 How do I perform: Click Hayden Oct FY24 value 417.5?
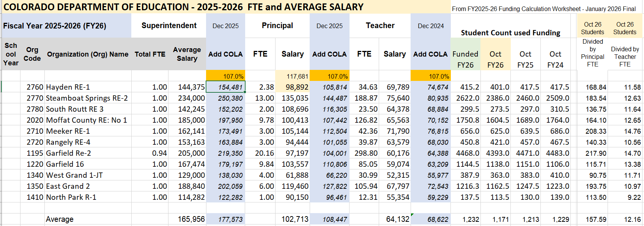pos(555,87)
